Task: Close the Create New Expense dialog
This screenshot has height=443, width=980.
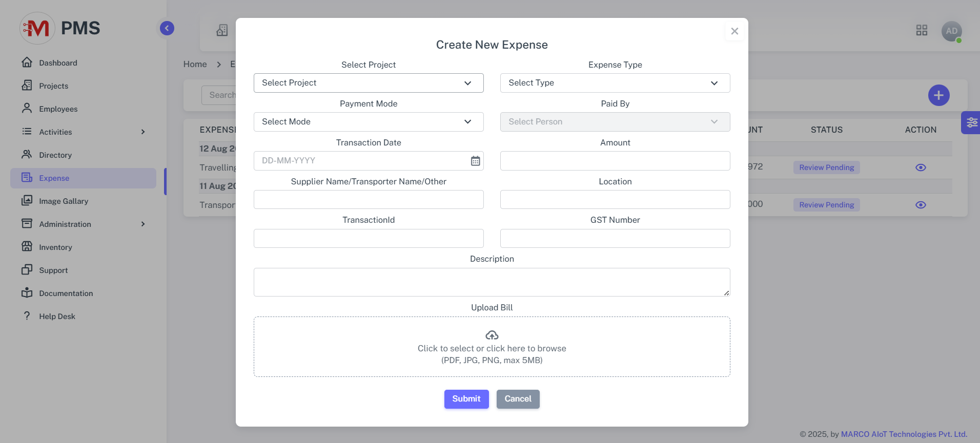Action: (x=734, y=31)
